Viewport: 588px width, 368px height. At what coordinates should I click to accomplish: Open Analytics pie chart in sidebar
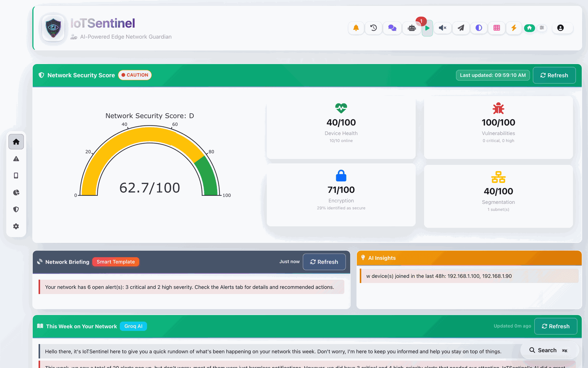coord(16,192)
